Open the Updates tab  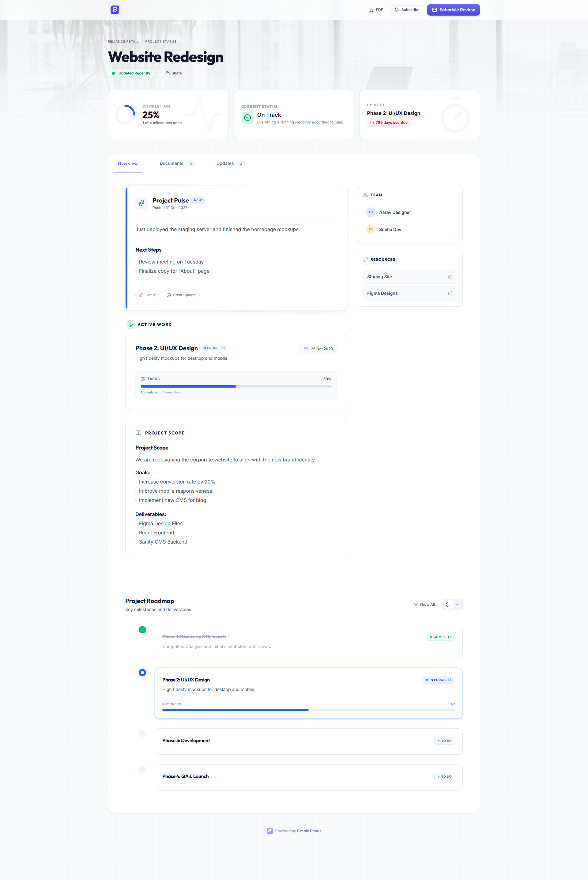(230, 164)
